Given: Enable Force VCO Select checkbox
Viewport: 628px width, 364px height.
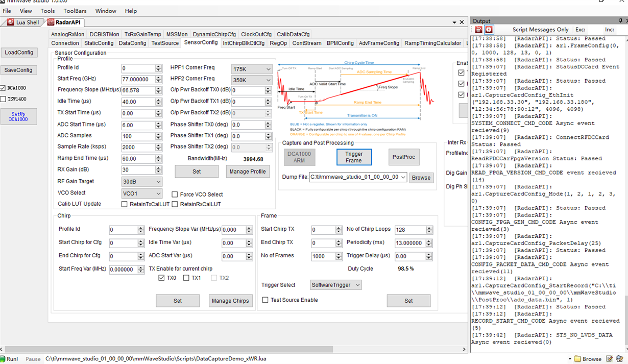Looking at the screenshot, I should [175, 195].
